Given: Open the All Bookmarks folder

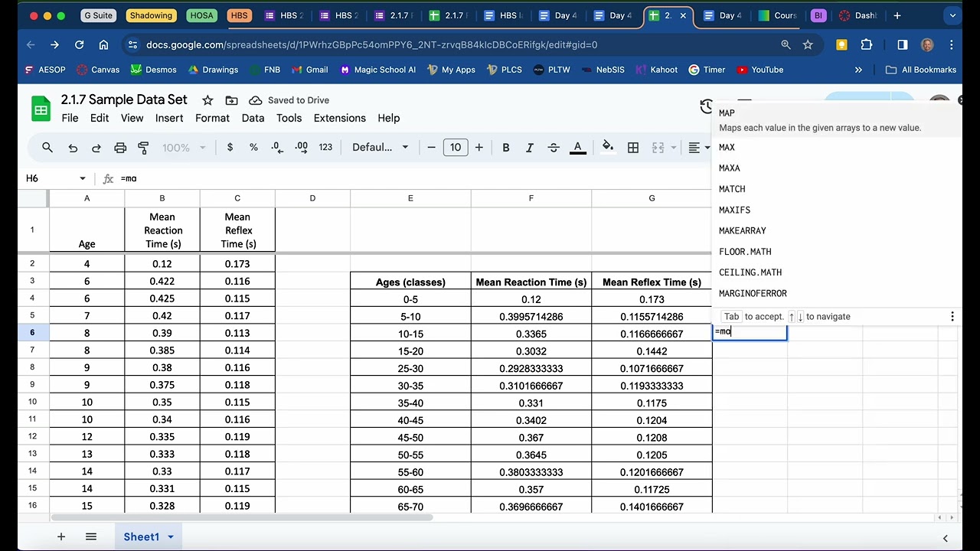Looking at the screenshot, I should tap(921, 70).
